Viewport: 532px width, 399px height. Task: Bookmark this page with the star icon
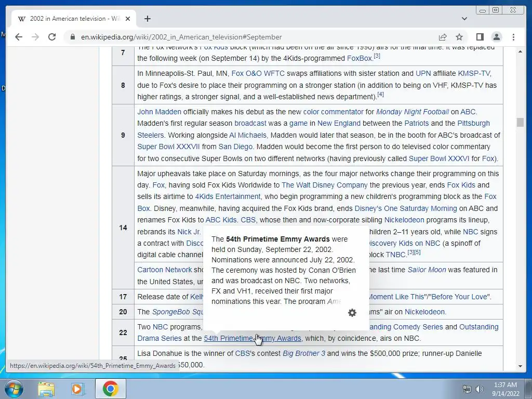[459, 37]
